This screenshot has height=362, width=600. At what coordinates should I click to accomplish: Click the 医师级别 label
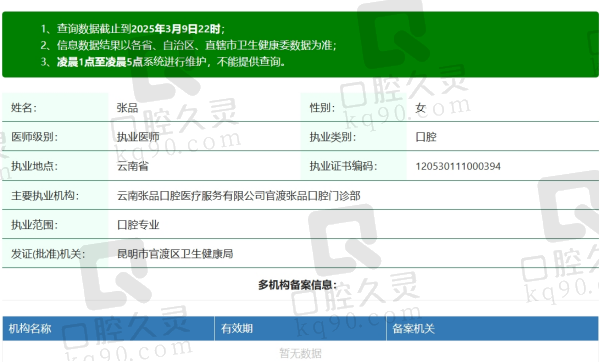tap(34, 137)
